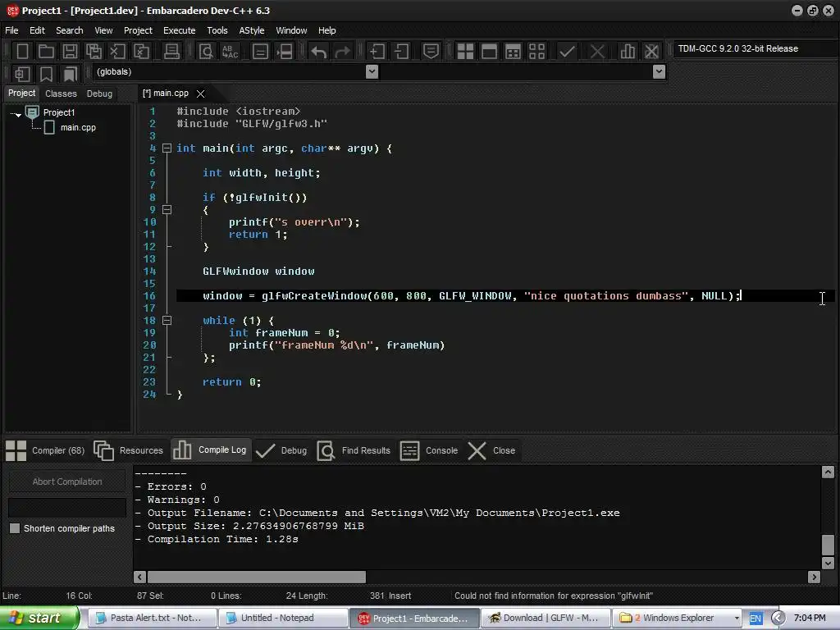Save the current file via floppy icon
840x630 pixels.
(70, 52)
